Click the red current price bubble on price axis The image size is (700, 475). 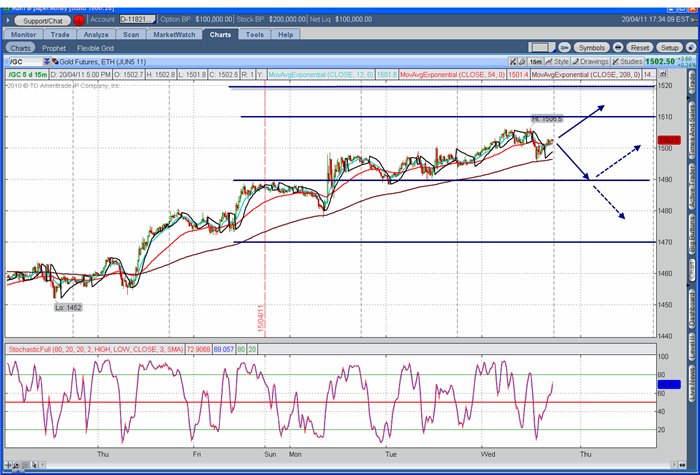(x=669, y=140)
